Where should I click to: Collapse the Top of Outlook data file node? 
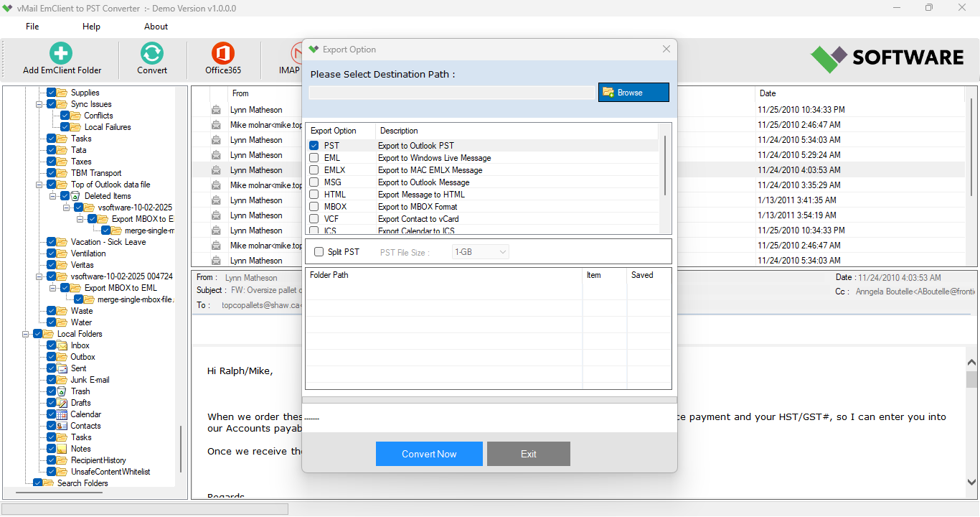[39, 185]
